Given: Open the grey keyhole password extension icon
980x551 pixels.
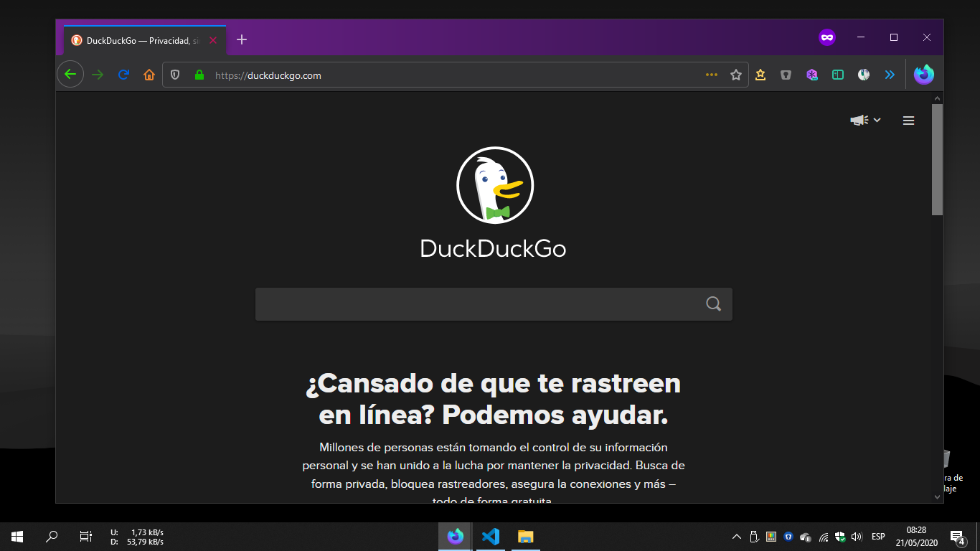Looking at the screenshot, I should pyautogui.click(x=786, y=75).
